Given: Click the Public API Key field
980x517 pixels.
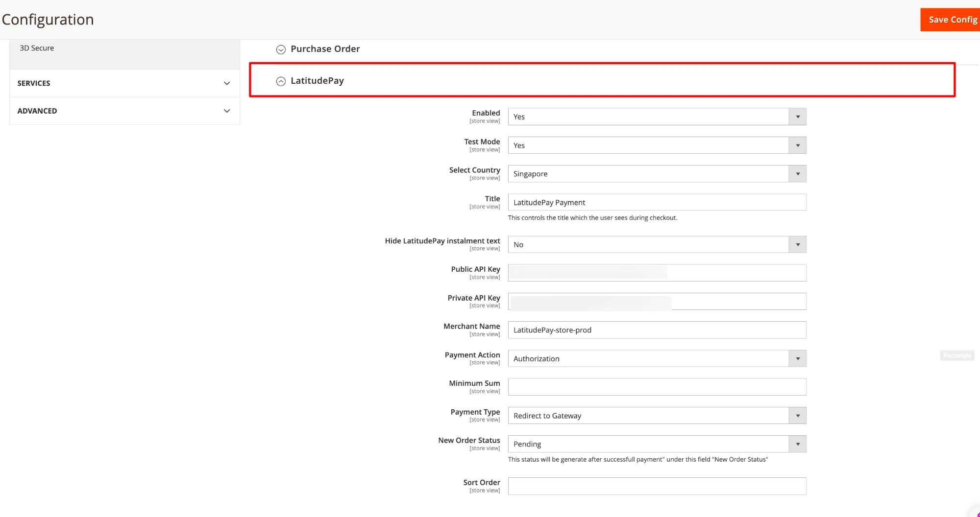Looking at the screenshot, I should [657, 273].
